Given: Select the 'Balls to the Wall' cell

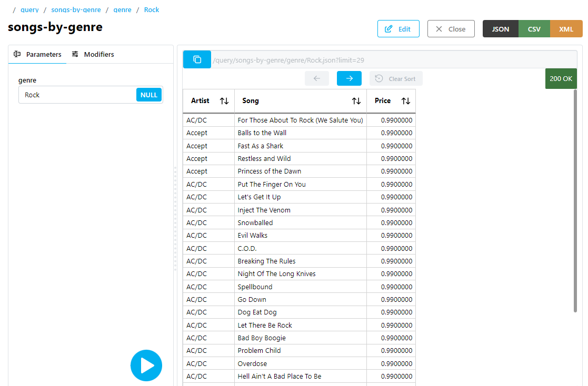Looking at the screenshot, I should point(301,133).
